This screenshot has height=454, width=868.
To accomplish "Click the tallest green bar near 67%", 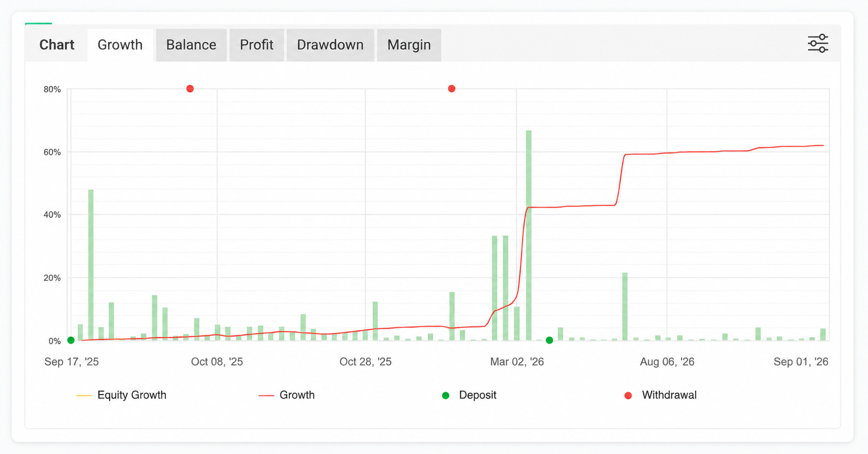I will [x=529, y=235].
